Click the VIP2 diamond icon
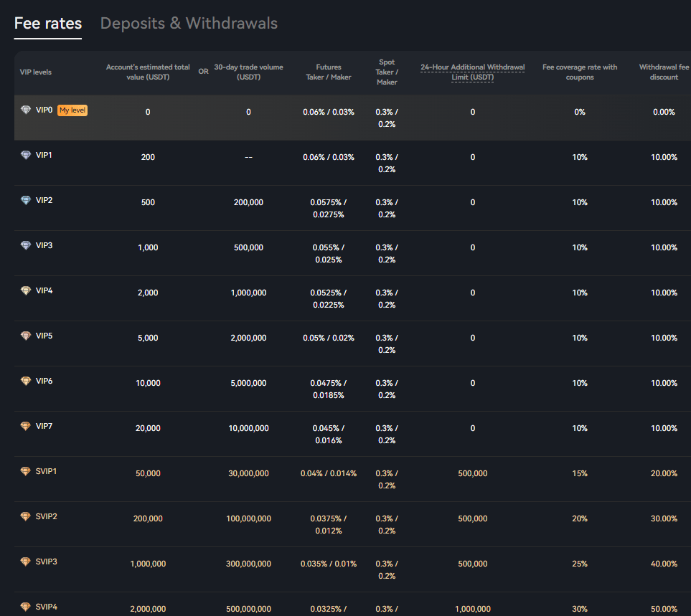Image resolution: width=691 pixels, height=616 pixels. [26, 201]
